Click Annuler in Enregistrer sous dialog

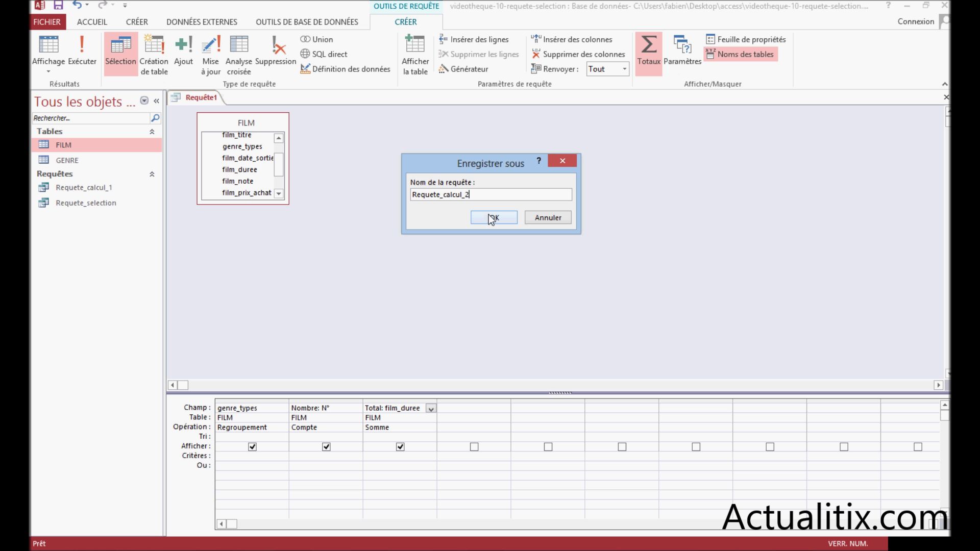[x=548, y=217]
